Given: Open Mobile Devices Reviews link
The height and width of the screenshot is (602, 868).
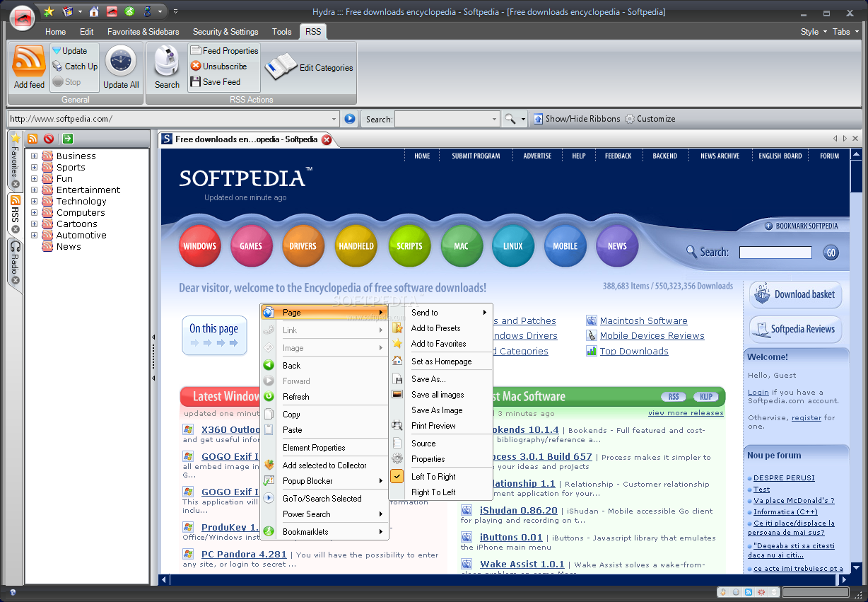Looking at the screenshot, I should 652,336.
